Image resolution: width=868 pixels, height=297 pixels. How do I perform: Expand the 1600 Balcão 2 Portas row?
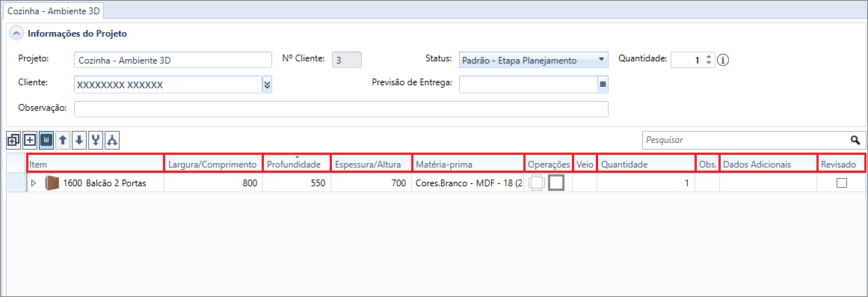click(x=33, y=183)
